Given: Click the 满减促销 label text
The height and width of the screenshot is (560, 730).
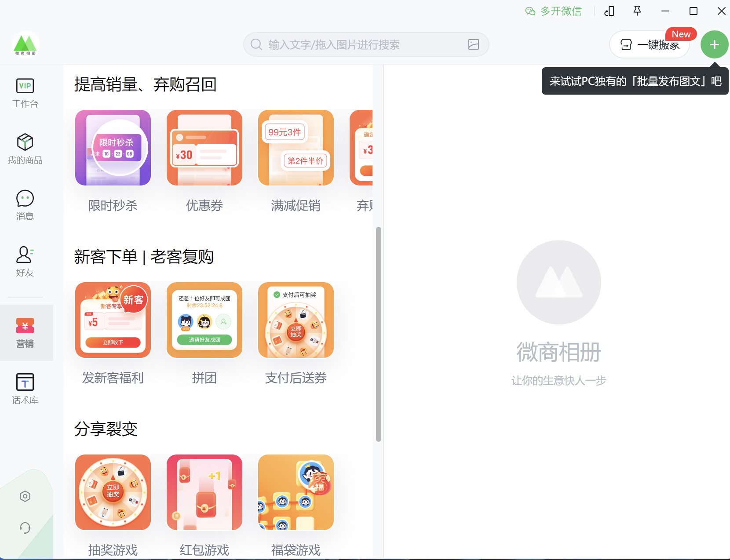Looking at the screenshot, I should click(296, 205).
